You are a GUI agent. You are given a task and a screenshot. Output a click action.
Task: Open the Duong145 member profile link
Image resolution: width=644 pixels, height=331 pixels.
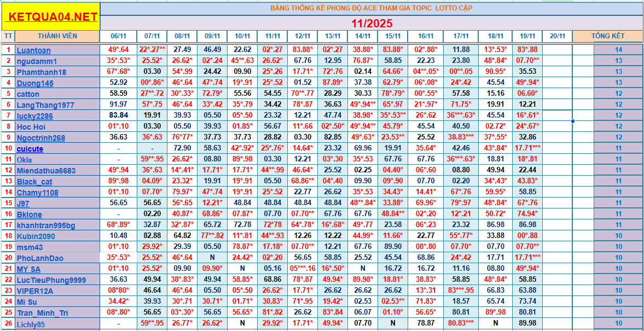[35, 83]
